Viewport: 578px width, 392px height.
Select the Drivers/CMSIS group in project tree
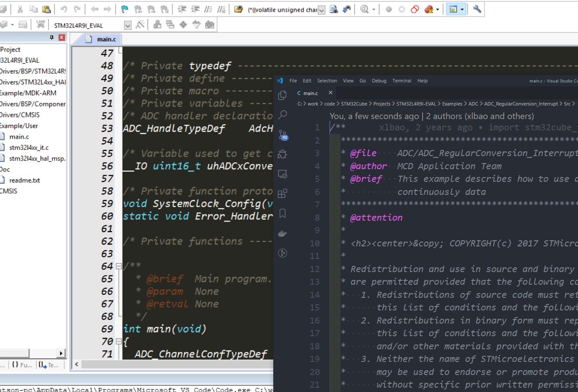(x=20, y=115)
